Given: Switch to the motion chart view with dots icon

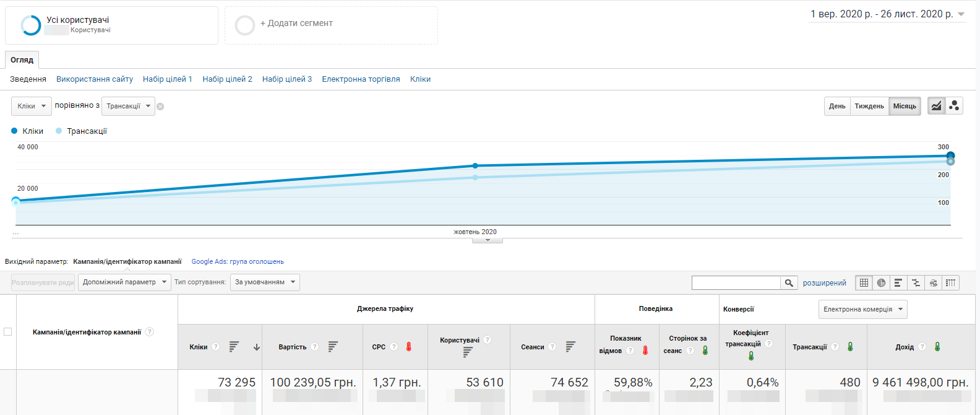Looking at the screenshot, I should [954, 106].
